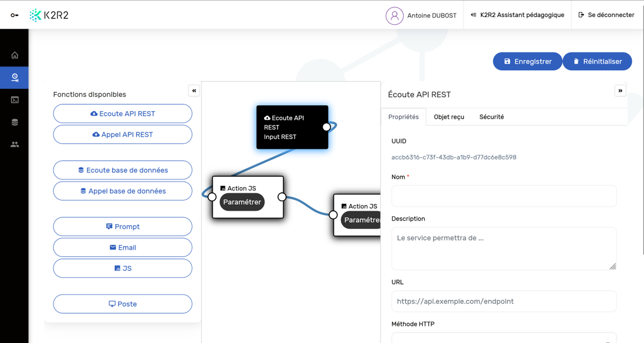Screen dimensions: 644x343
Task: Collapse the Fonctions disponibles panel
Action: (194, 91)
